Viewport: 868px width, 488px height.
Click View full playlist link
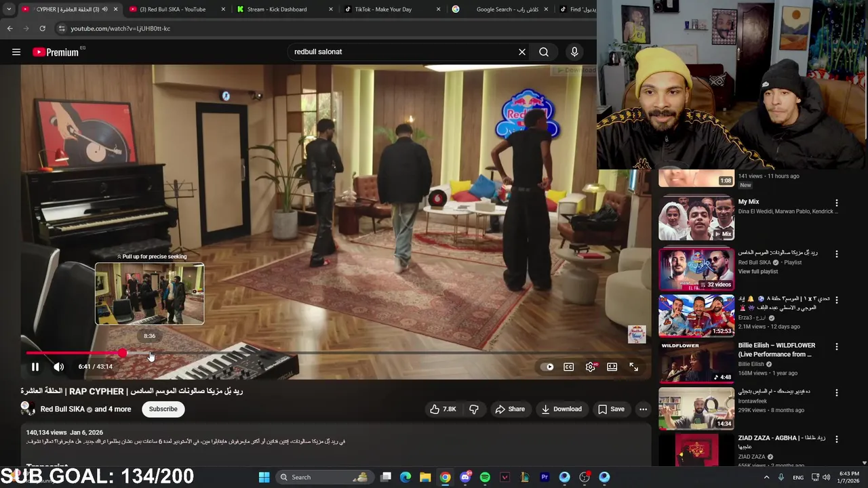757,272
